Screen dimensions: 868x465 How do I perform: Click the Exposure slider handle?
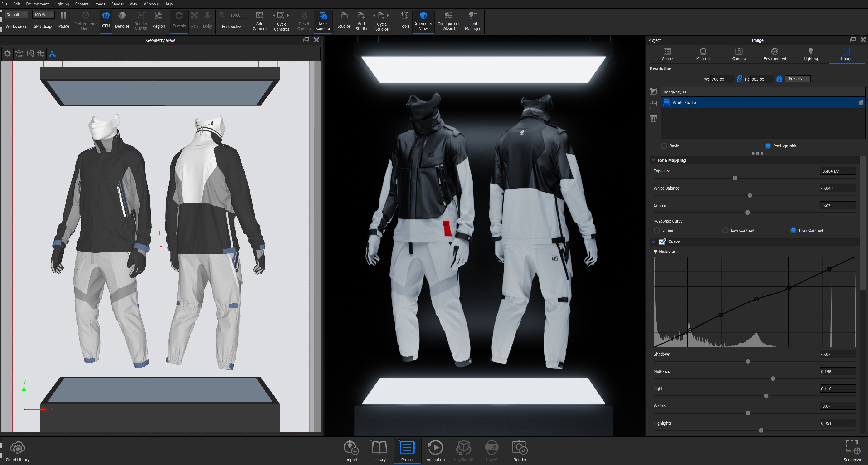pyautogui.click(x=735, y=178)
